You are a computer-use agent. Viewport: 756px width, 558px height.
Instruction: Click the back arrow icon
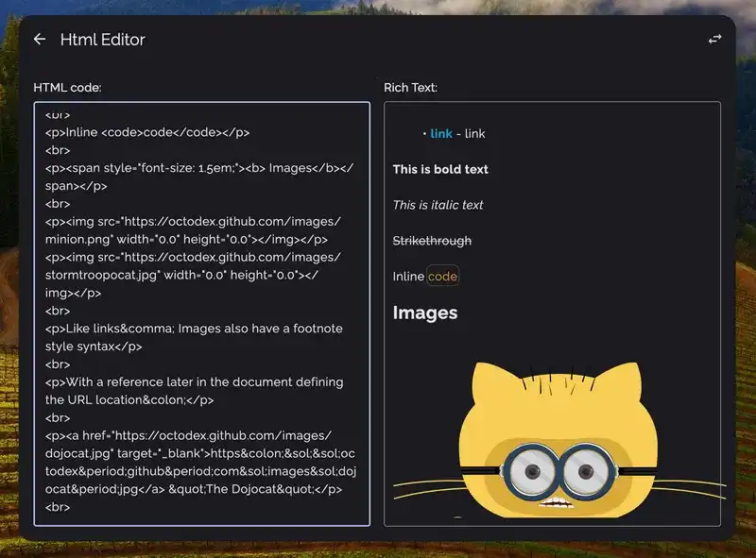click(x=40, y=40)
